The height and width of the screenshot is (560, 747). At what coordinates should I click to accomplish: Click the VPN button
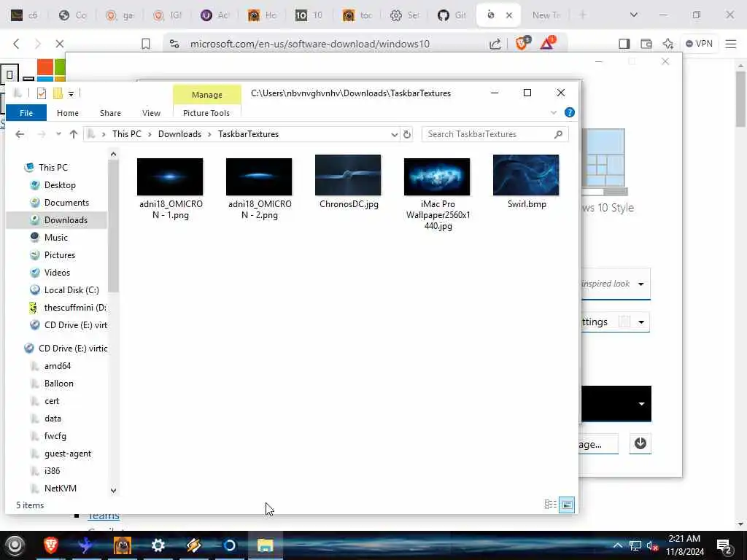(x=699, y=44)
